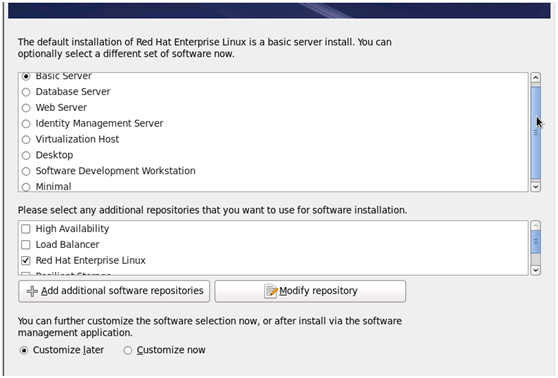Viewport: 558px width, 378px height.
Task: Pick the Virtualization Host radio button
Action: (x=26, y=140)
